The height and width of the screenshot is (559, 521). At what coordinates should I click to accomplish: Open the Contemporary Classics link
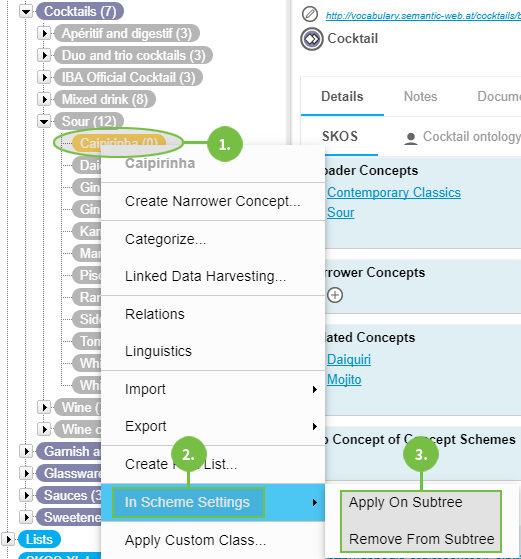pyautogui.click(x=394, y=193)
